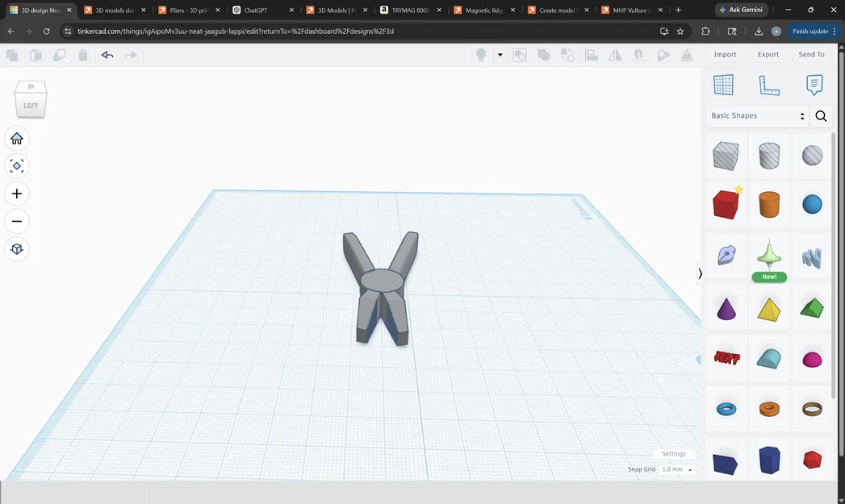Image resolution: width=845 pixels, height=504 pixels.
Task: Switch to the ChatGPT browser tab
Action: (x=254, y=10)
